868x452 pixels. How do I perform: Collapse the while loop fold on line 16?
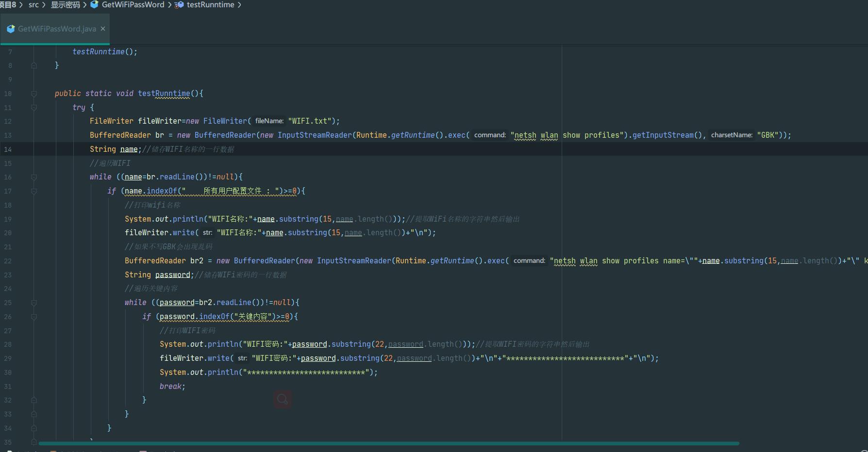(x=34, y=178)
